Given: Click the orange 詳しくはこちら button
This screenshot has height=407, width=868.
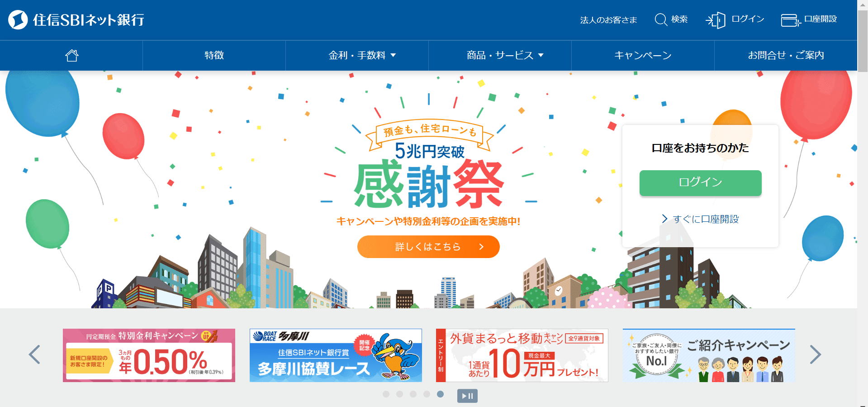Looking at the screenshot, I should coord(428,247).
